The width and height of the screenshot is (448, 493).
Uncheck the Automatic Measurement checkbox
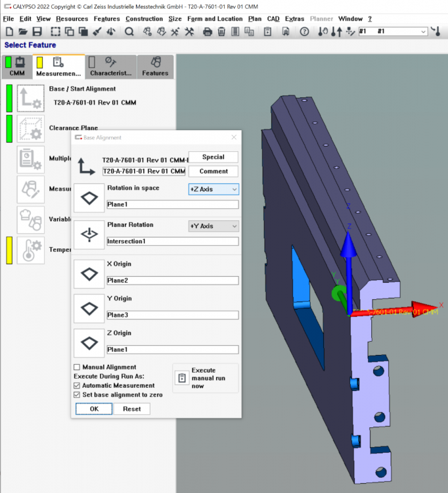click(x=77, y=385)
